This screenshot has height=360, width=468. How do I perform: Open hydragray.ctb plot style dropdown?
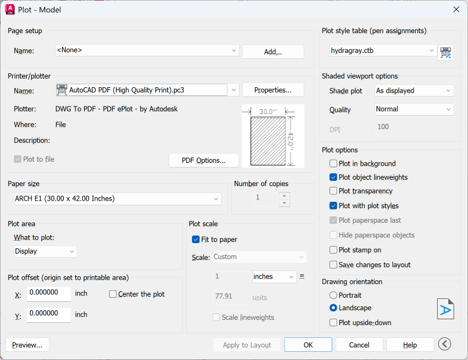[x=382, y=51]
